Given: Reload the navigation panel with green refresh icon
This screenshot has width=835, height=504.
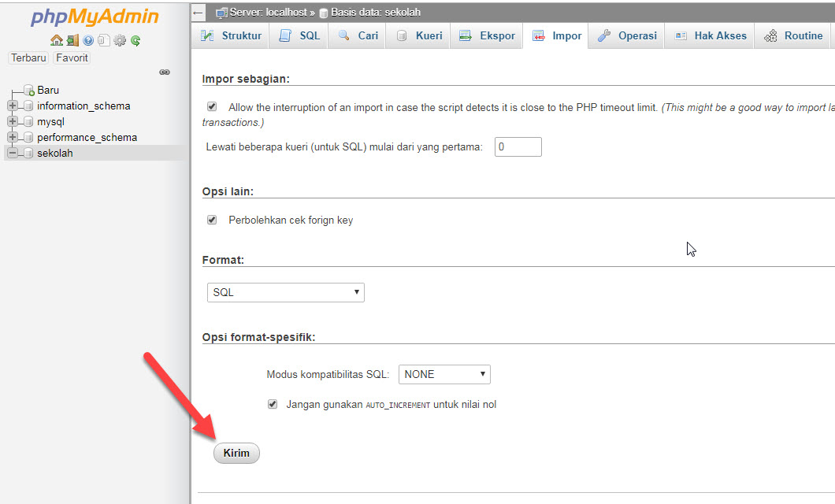Looking at the screenshot, I should pyautogui.click(x=134, y=39).
